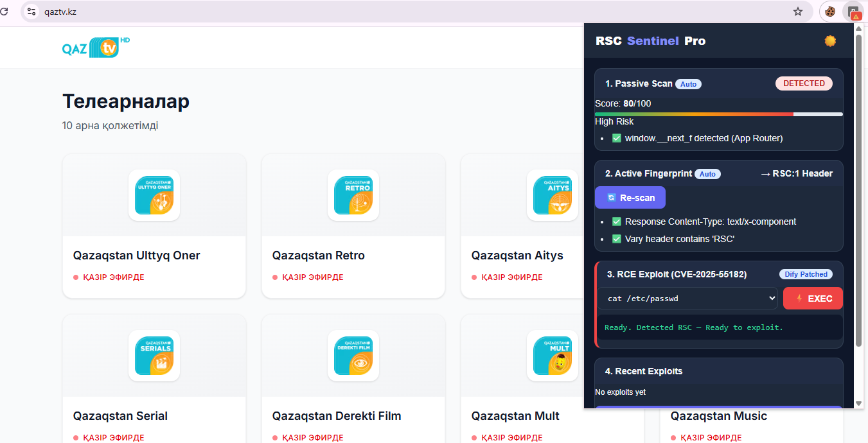Open the Qazaqstan Serial channel title

coord(121,416)
